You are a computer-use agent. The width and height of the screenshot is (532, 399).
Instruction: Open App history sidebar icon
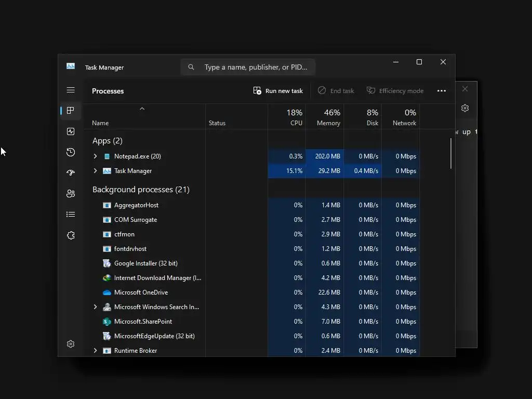(x=71, y=152)
